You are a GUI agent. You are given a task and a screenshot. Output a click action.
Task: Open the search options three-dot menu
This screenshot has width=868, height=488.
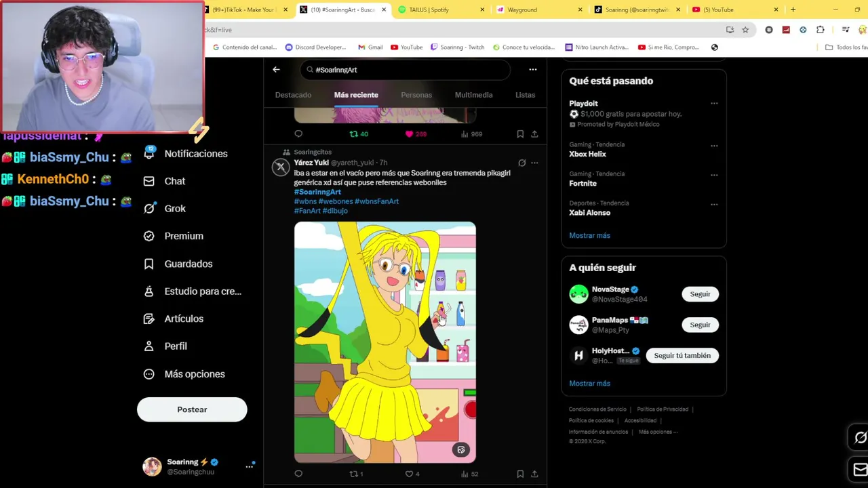533,70
